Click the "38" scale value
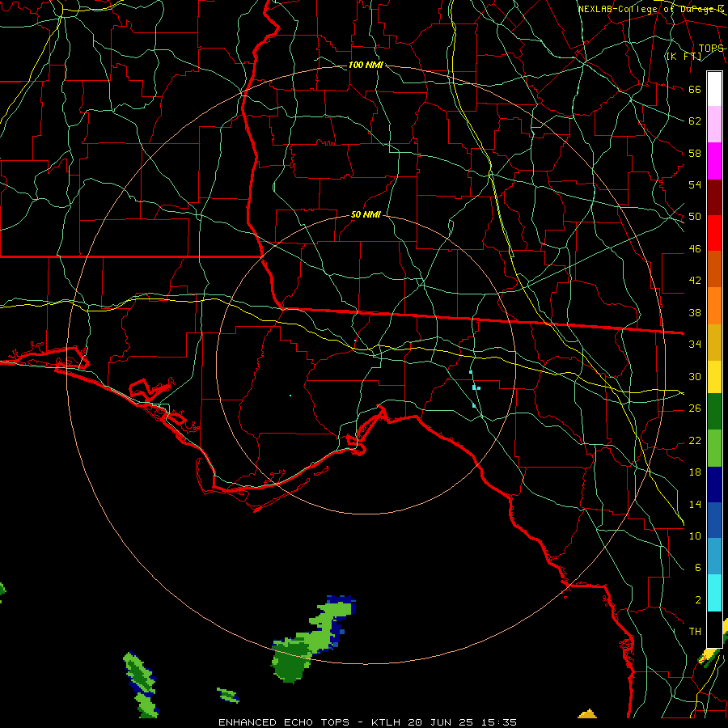Screen dimensions: 728x728 [x=695, y=313]
